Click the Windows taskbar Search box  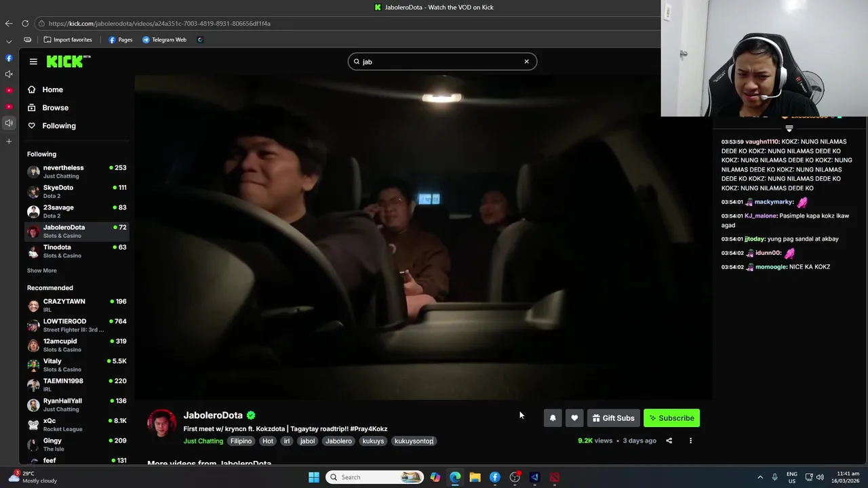click(374, 477)
